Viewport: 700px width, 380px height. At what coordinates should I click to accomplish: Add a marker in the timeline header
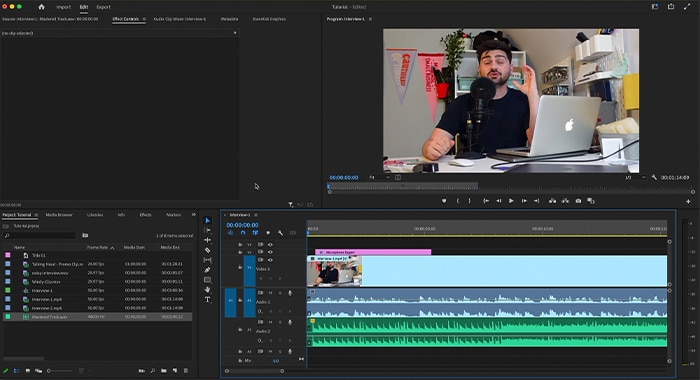point(268,233)
